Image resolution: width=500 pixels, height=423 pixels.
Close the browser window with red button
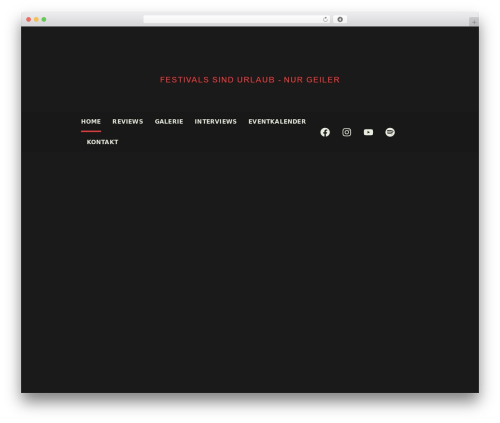[29, 19]
